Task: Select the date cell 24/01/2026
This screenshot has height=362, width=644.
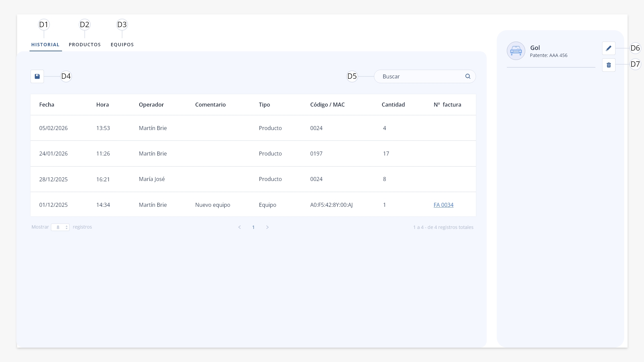Action: pos(53,154)
